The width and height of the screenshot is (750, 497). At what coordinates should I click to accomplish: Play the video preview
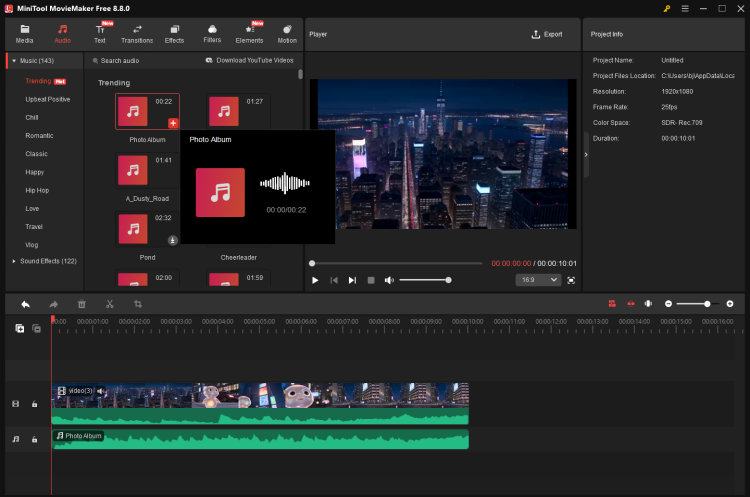point(315,280)
